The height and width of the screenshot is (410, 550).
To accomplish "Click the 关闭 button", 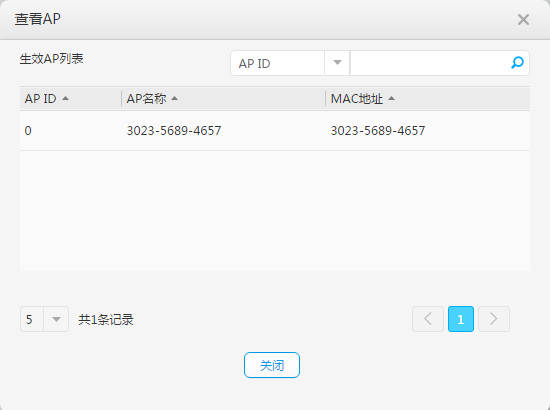I will [x=272, y=365].
